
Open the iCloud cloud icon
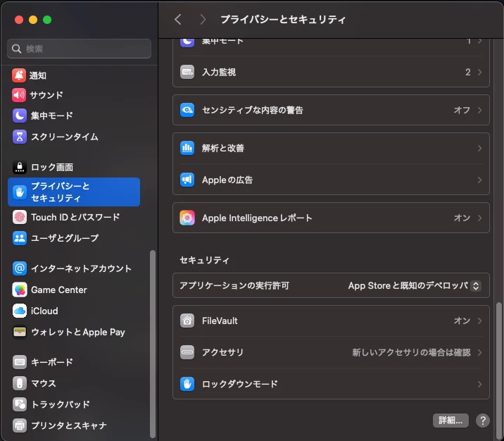tap(19, 311)
